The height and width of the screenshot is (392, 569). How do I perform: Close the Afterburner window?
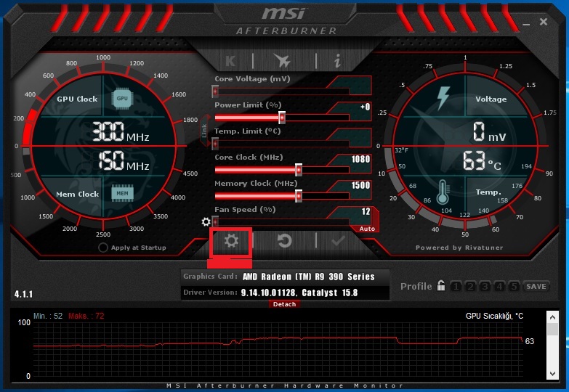[544, 22]
